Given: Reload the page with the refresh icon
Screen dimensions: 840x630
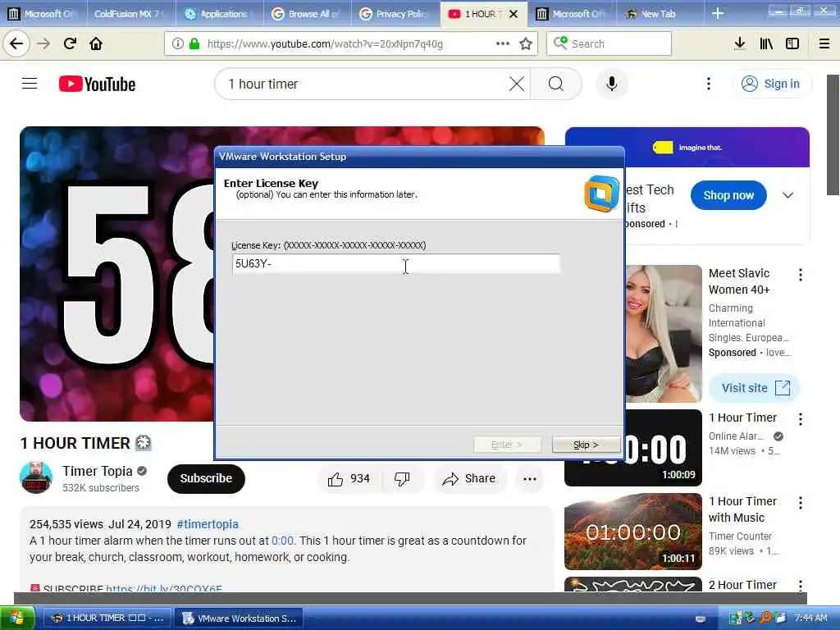Looking at the screenshot, I should click(70, 43).
